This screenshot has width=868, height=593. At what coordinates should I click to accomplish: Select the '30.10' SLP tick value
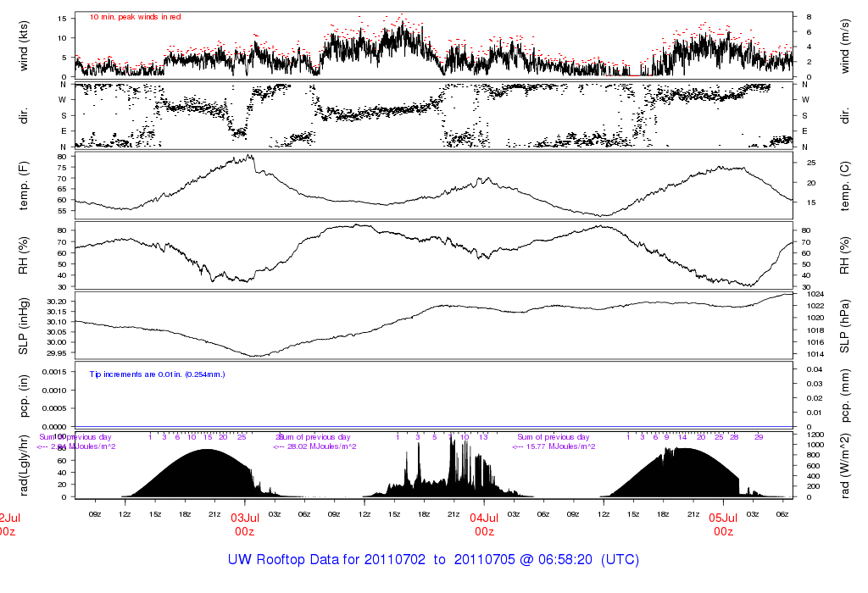tap(58, 322)
